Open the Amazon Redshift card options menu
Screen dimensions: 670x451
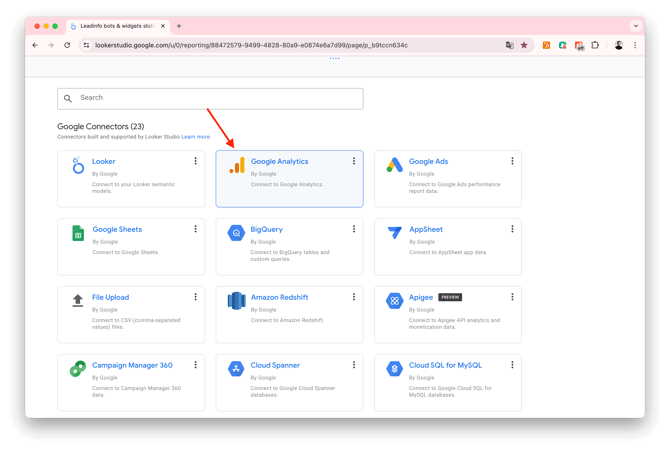354,297
